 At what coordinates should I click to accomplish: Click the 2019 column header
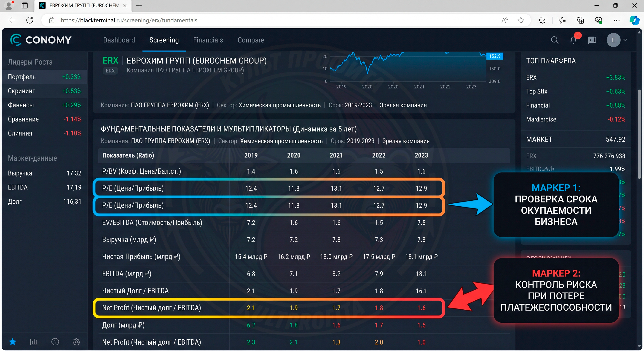(x=251, y=155)
